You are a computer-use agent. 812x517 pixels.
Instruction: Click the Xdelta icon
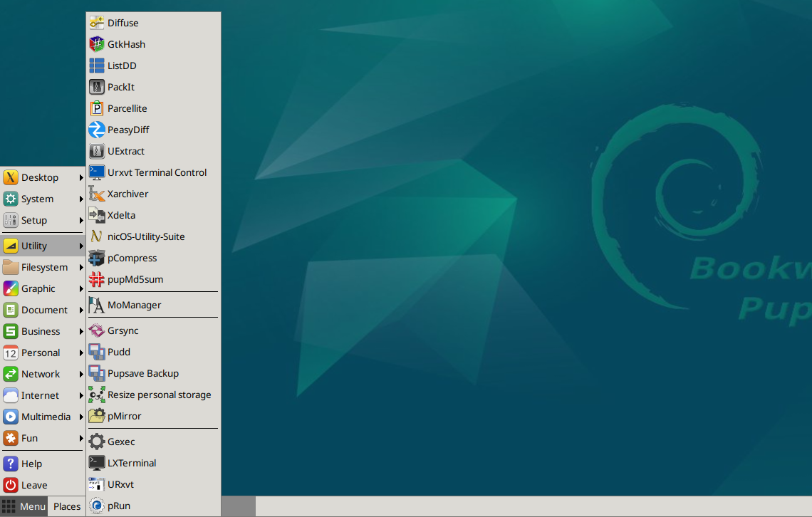point(97,215)
